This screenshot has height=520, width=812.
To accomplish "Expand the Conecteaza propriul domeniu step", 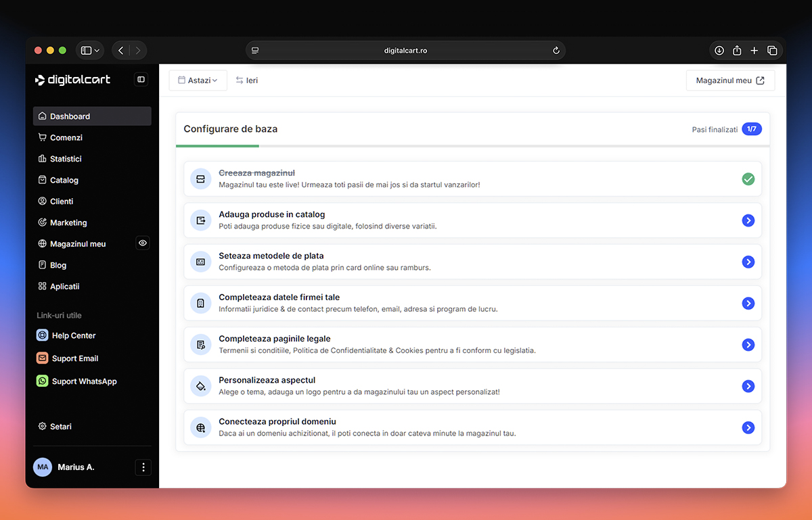I will tap(748, 427).
